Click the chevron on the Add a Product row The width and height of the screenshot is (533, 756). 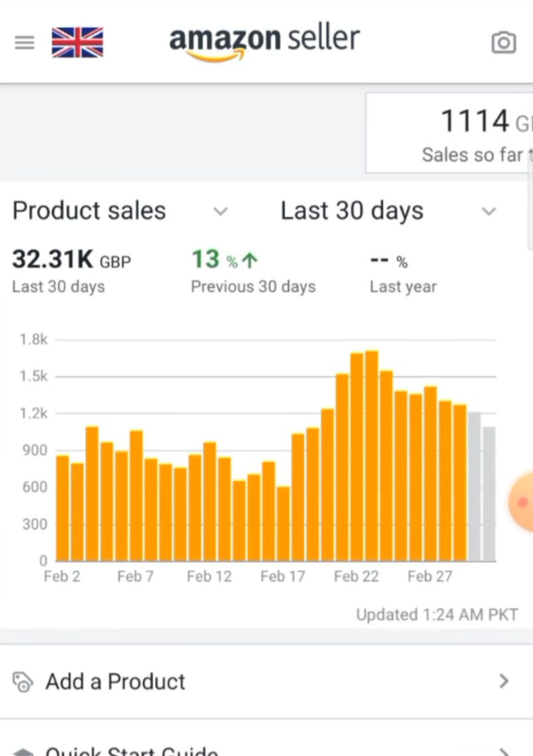tap(504, 681)
